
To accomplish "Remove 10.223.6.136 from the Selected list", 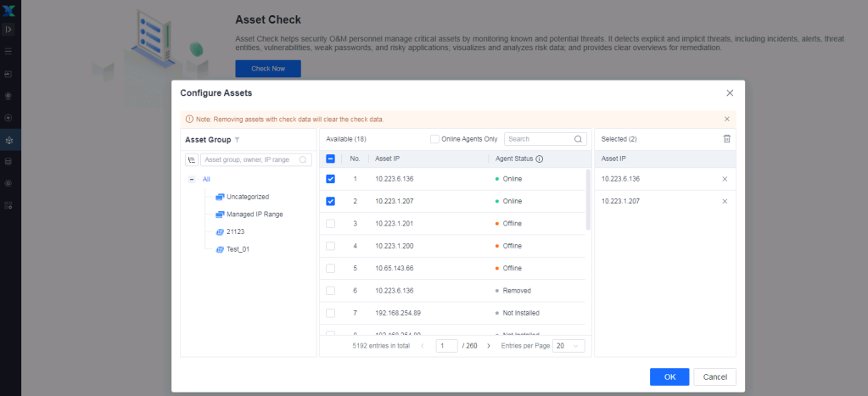I will click(725, 179).
